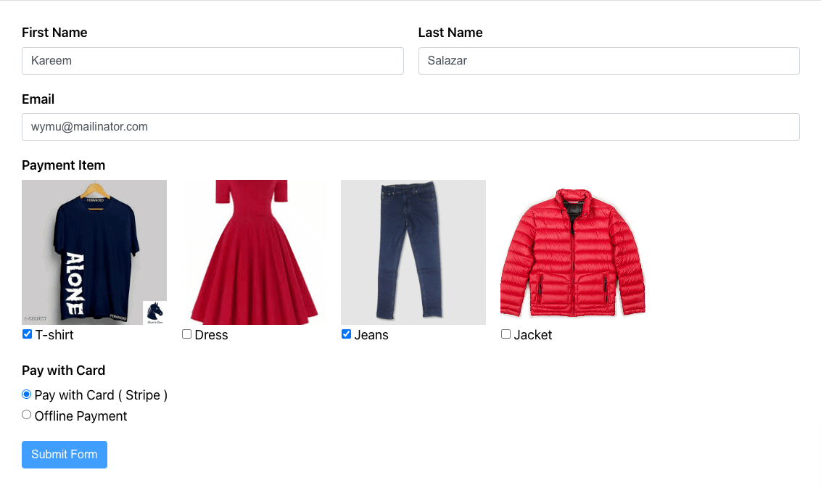
Task: Click the Submit Form button
Action: point(65,454)
